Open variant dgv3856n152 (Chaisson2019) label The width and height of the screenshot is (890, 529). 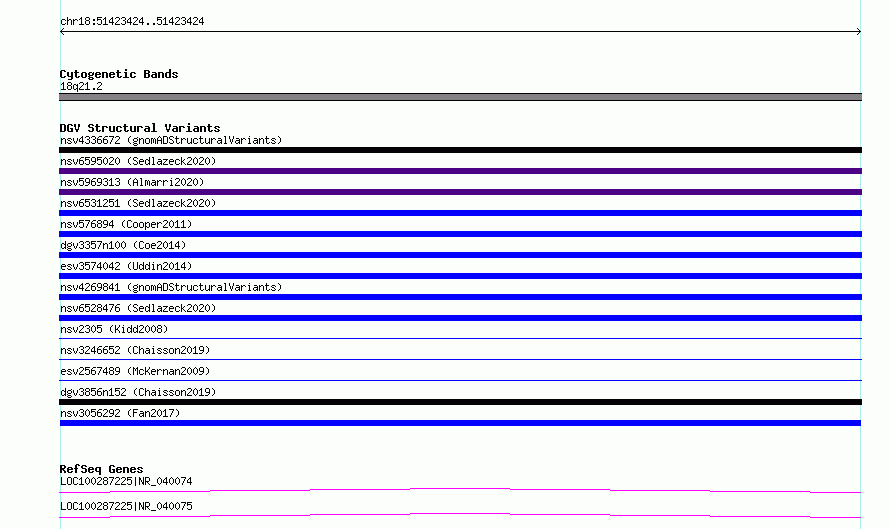pyautogui.click(x=138, y=392)
